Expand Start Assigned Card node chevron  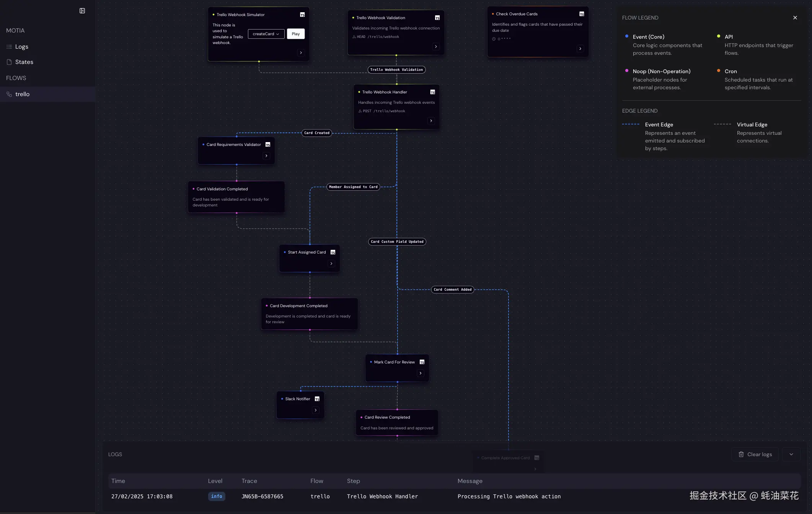pos(331,264)
